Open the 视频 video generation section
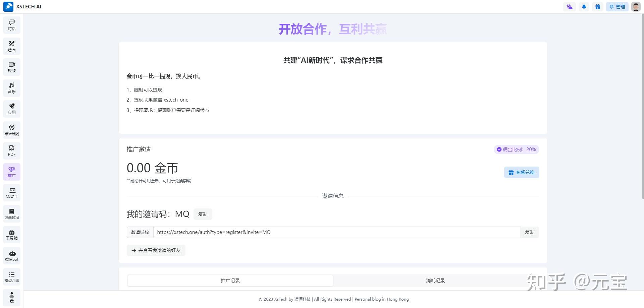Screen dimensions: 644x308 click(11, 67)
